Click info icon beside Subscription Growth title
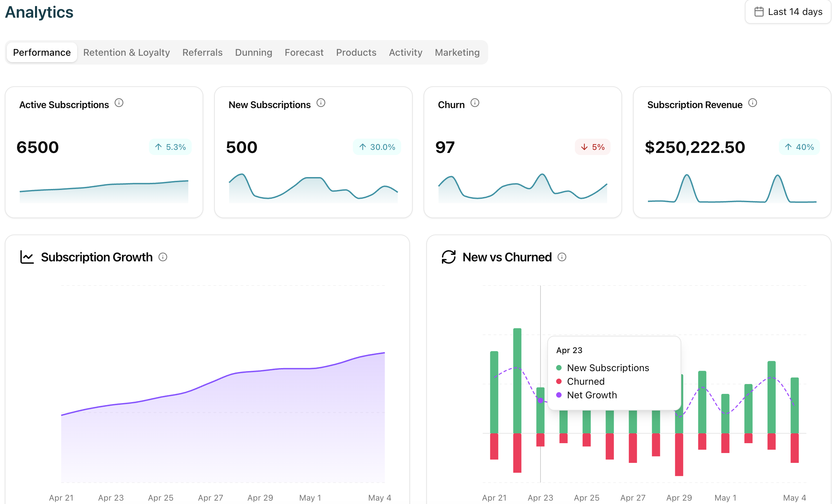The image size is (840, 504). pyautogui.click(x=163, y=257)
